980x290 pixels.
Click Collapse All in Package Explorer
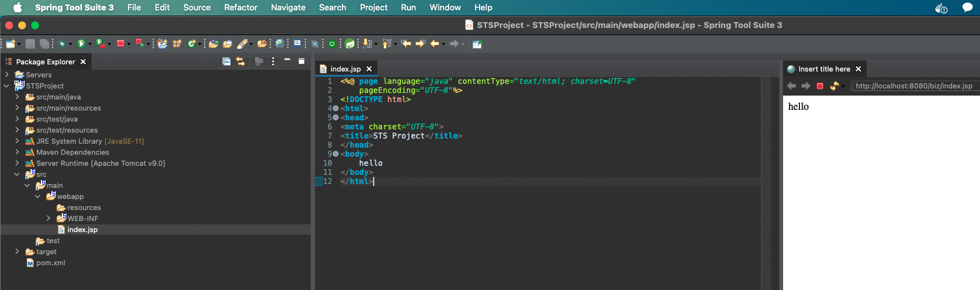(x=226, y=62)
